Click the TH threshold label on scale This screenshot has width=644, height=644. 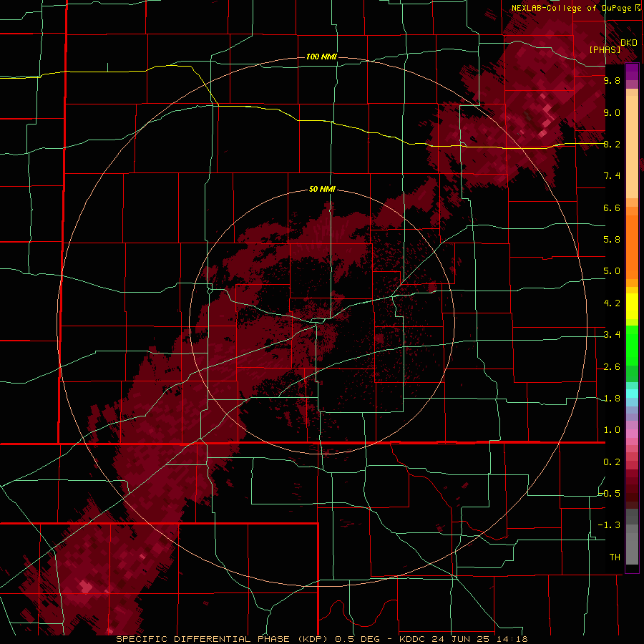615,557
